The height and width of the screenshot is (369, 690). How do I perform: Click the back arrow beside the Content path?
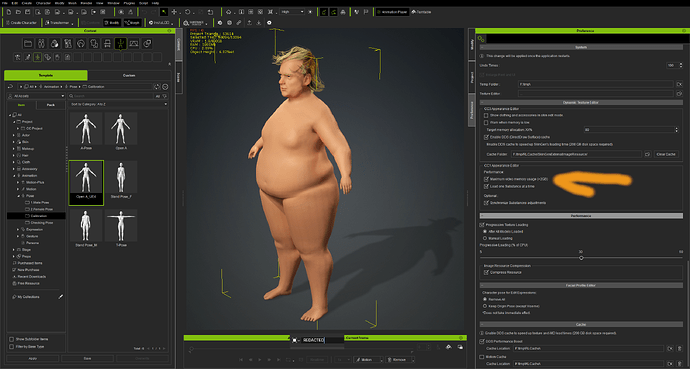[x=11, y=87]
